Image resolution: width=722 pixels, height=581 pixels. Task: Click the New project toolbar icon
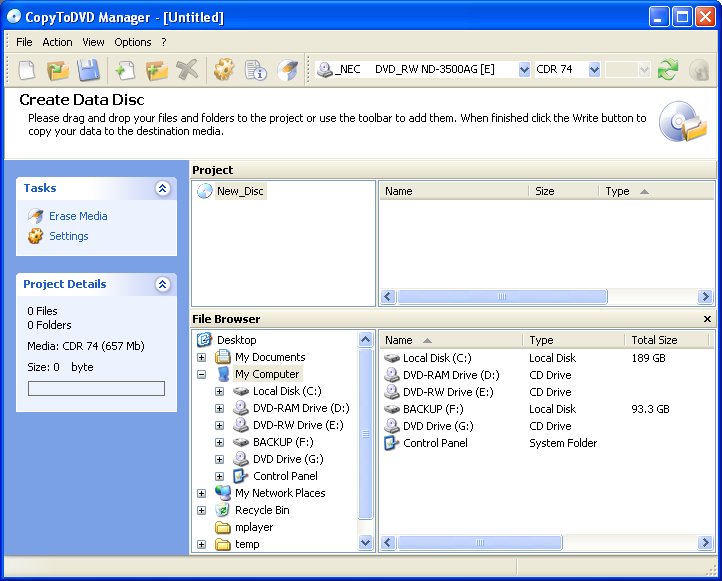pos(26,70)
